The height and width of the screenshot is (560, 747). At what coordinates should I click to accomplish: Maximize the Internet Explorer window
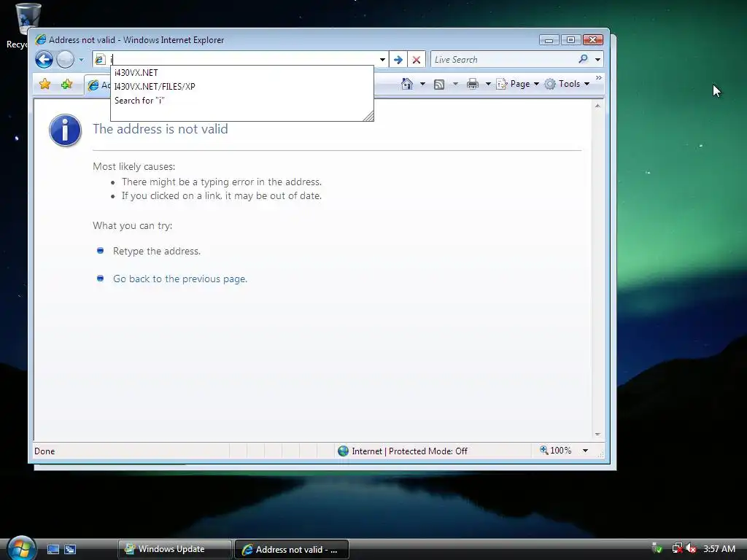coord(570,40)
